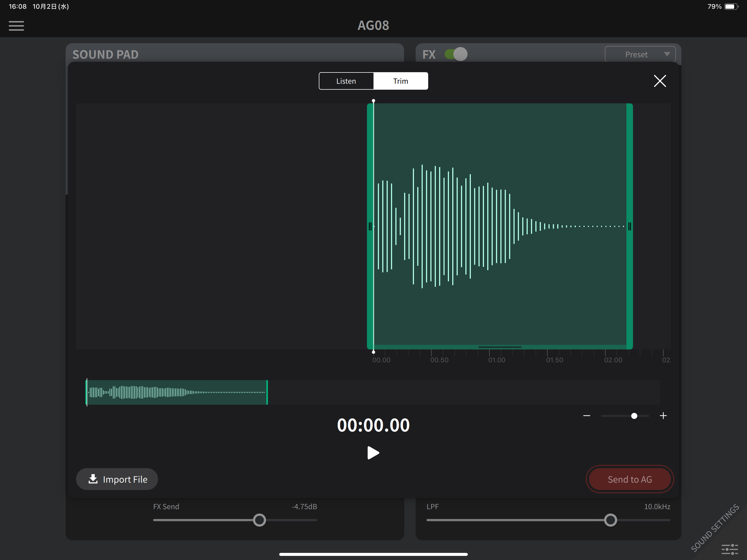
Task: Click the scroll bar under the main waveform
Action: coord(500,347)
